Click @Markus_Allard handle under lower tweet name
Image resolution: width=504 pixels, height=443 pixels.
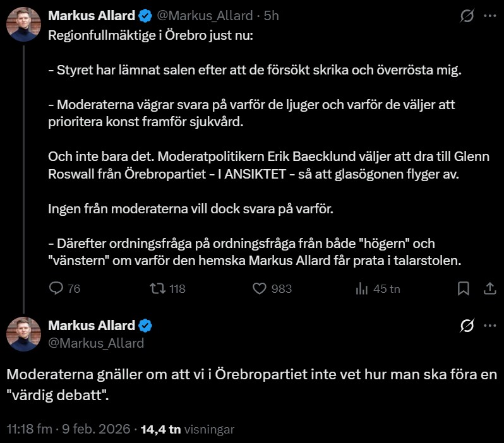point(96,343)
